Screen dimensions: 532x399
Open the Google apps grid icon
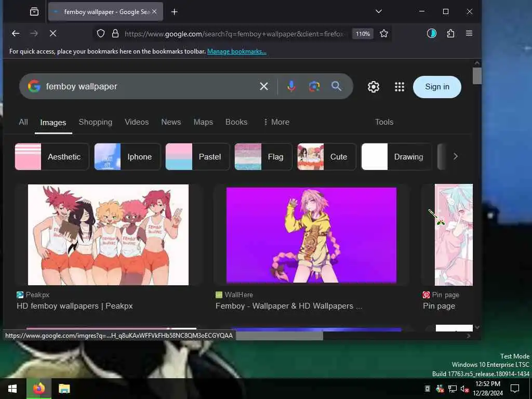click(400, 87)
